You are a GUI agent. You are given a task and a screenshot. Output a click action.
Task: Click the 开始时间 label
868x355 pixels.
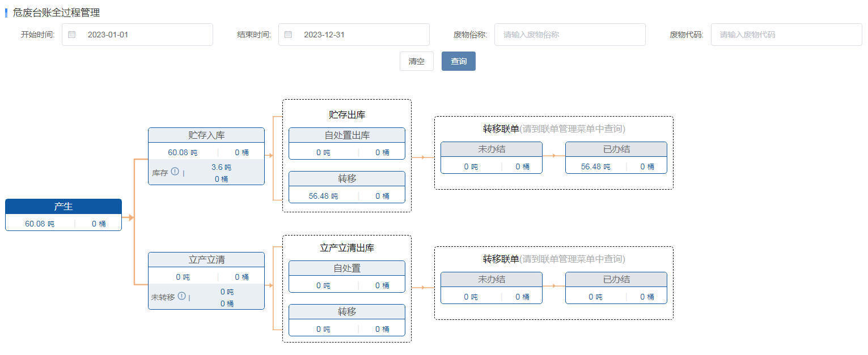(x=37, y=35)
